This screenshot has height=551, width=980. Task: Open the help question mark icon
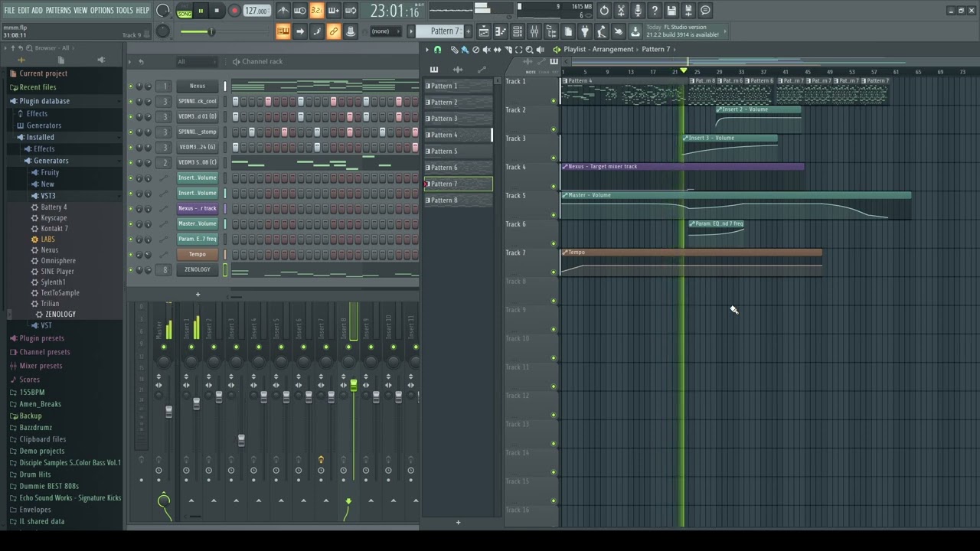point(655,11)
